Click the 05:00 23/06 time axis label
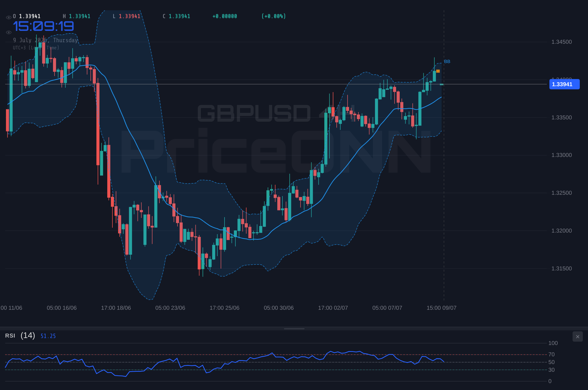 170,308
